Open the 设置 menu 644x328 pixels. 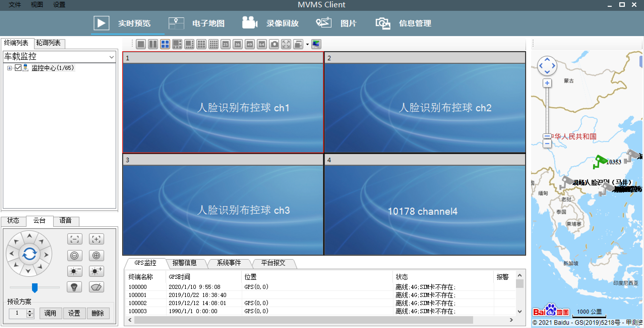(x=59, y=5)
